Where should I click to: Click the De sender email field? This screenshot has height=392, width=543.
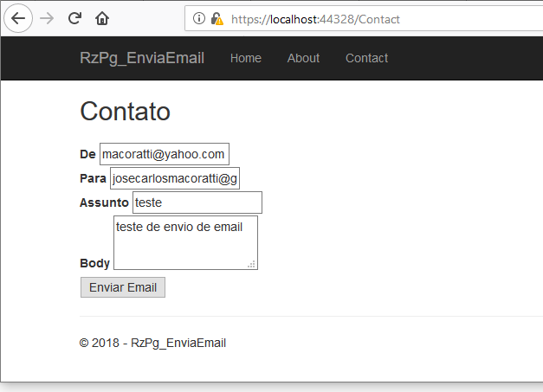(165, 154)
